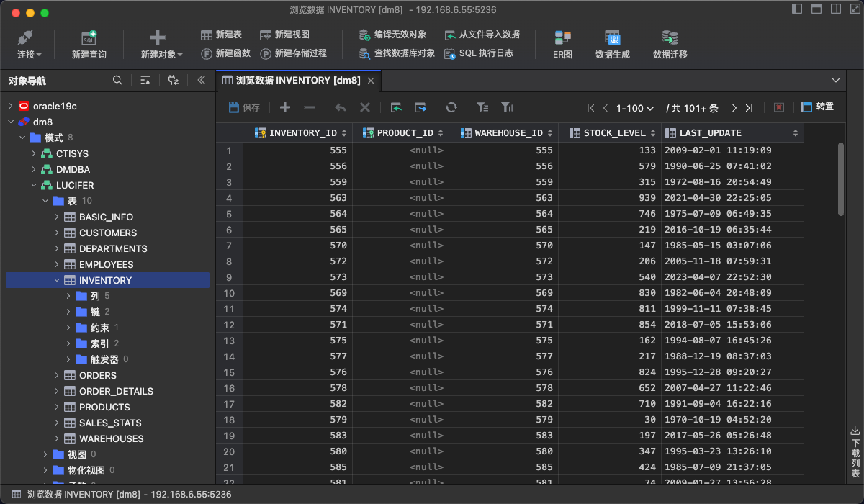
Task: Close the 浏览数据 INVENTORY tab
Action: 371,81
